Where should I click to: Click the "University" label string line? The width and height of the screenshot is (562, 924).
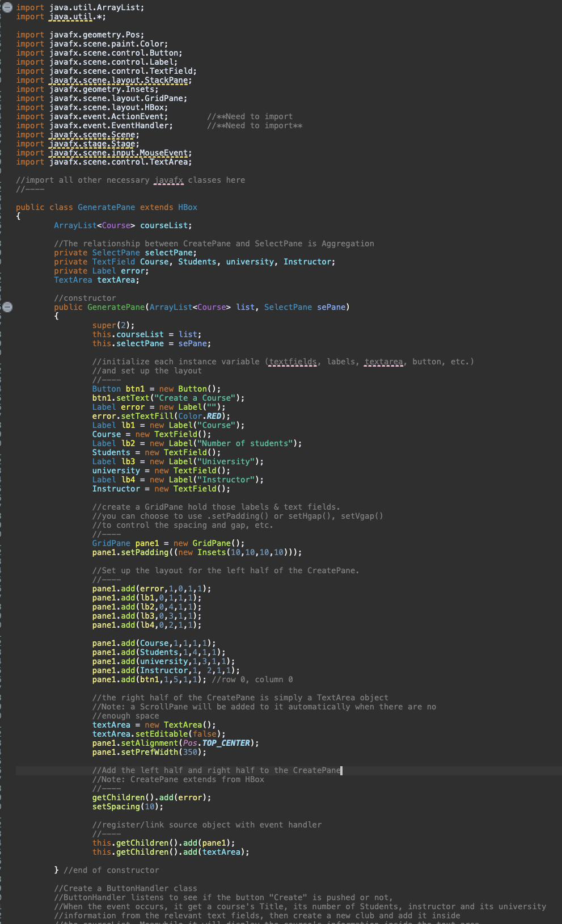pos(178,461)
